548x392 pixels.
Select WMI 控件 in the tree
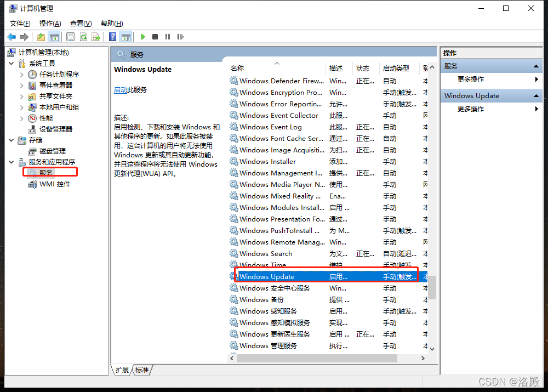[55, 184]
